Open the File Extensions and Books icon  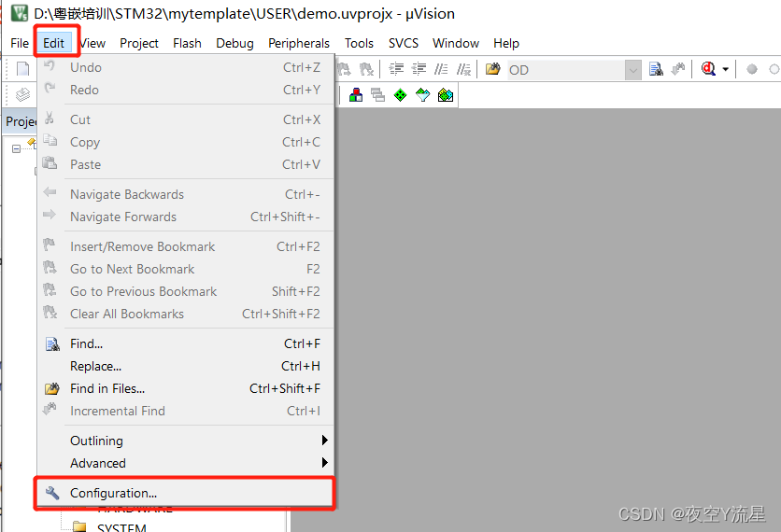356,94
